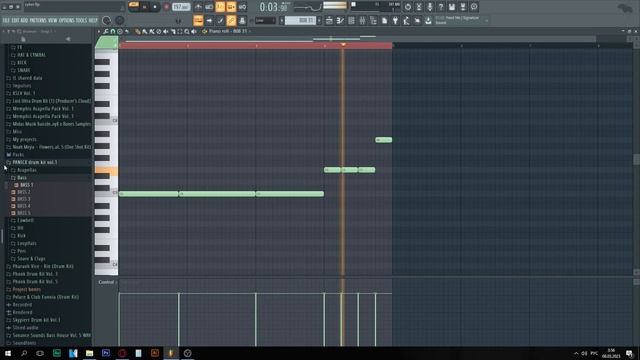Select the BASS 1 sample in browser
This screenshot has width=640, height=360.
pos(27,185)
